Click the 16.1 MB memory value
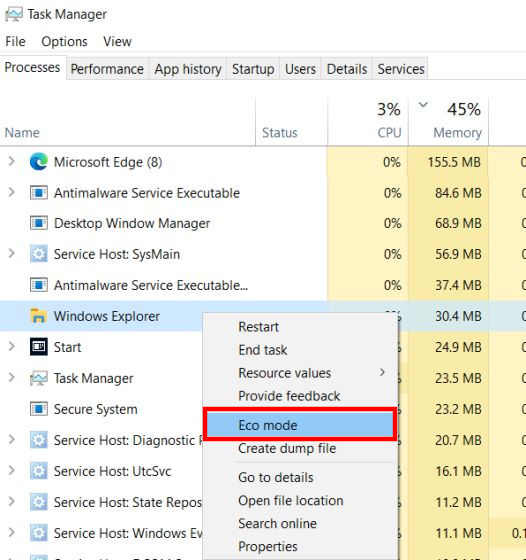 point(458,471)
